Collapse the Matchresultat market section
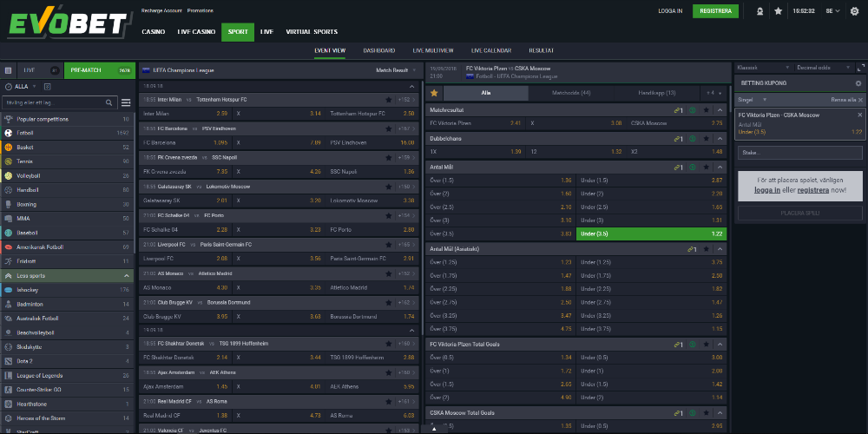This screenshot has width=868, height=434. [x=720, y=110]
